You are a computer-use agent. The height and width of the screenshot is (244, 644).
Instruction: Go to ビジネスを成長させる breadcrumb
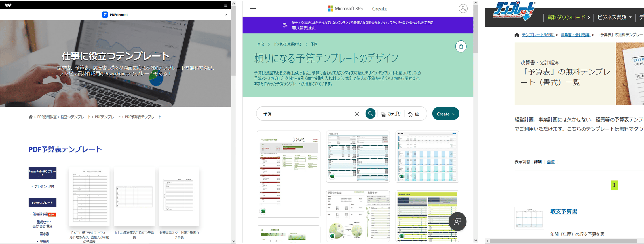pos(288,44)
